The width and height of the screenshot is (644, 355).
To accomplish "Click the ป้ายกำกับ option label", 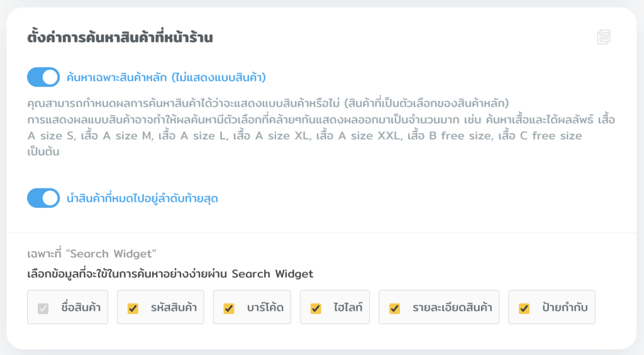I will click(560, 308).
